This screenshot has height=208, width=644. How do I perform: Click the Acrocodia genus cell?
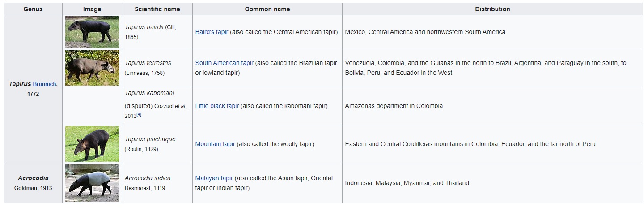point(33,183)
